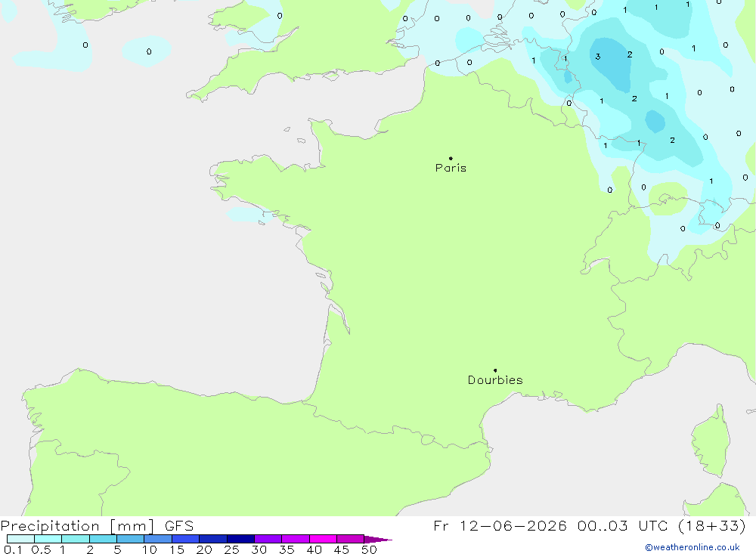Click the legend label '15'
This screenshot has width=756, height=554.
coord(177,549)
